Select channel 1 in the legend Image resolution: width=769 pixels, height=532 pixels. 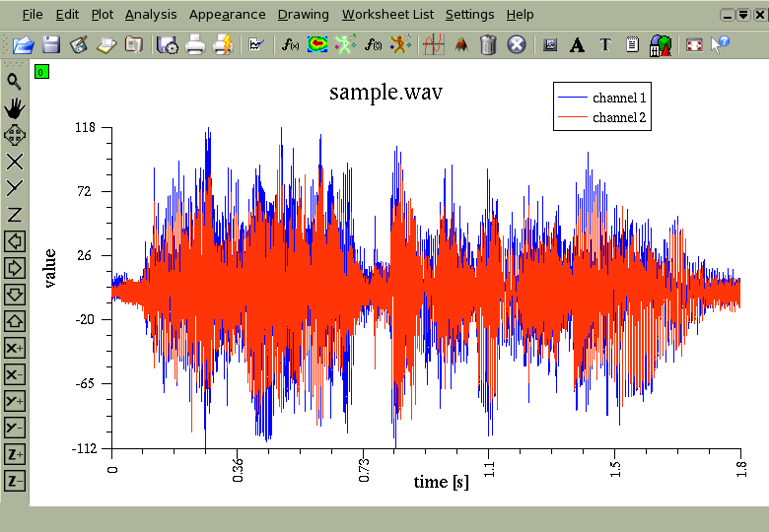[x=601, y=98]
